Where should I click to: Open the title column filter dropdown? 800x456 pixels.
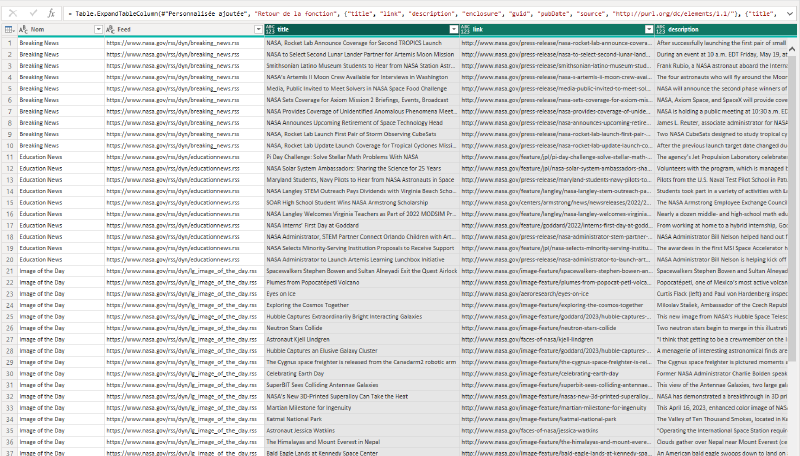454,30
